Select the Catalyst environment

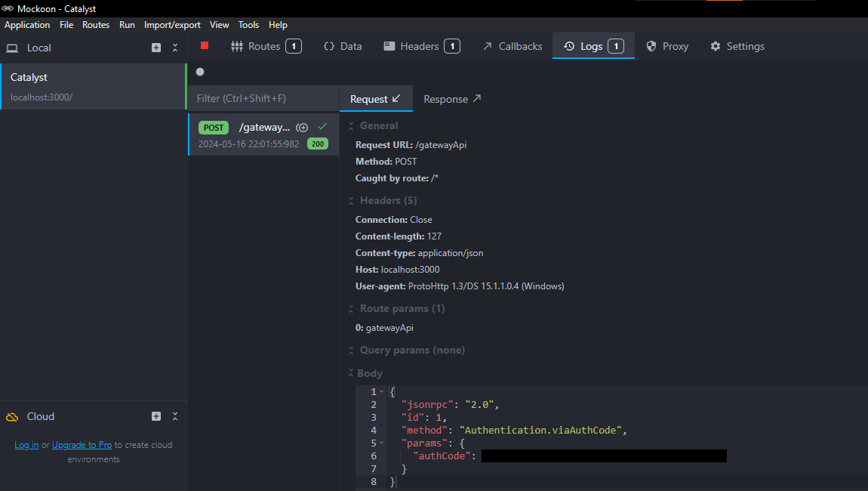click(93, 86)
